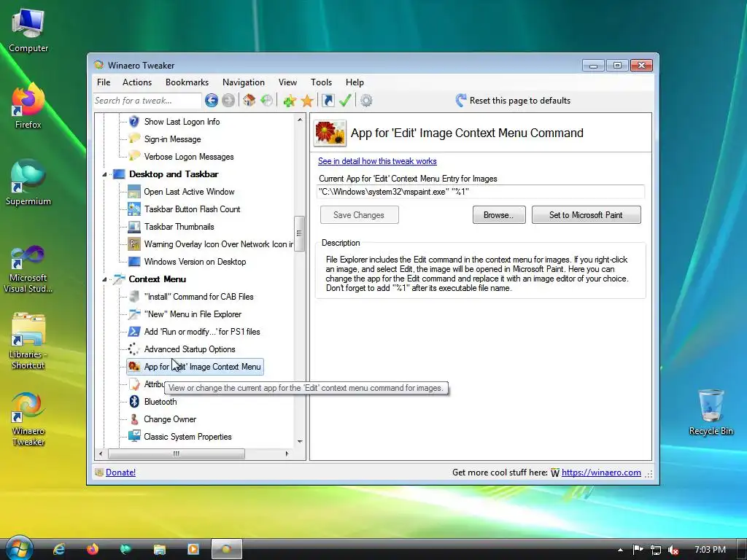
Task: Go to the Home page icon
Action: (249, 101)
